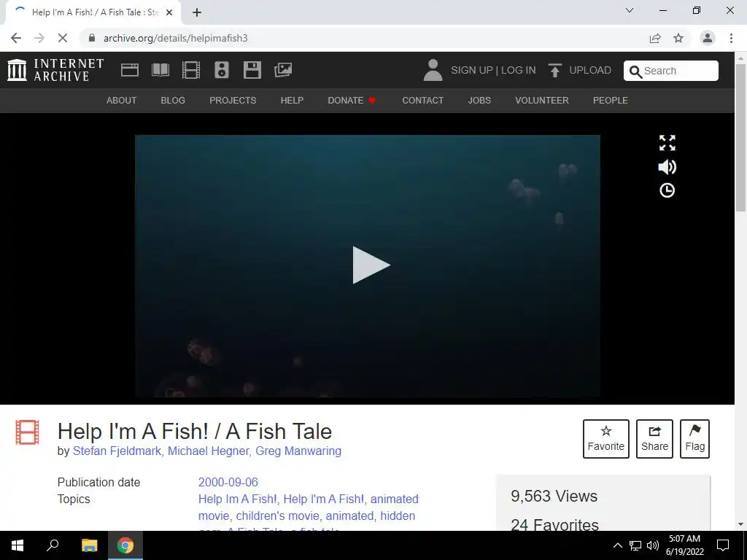Open the CONTACT menu item

(422, 101)
